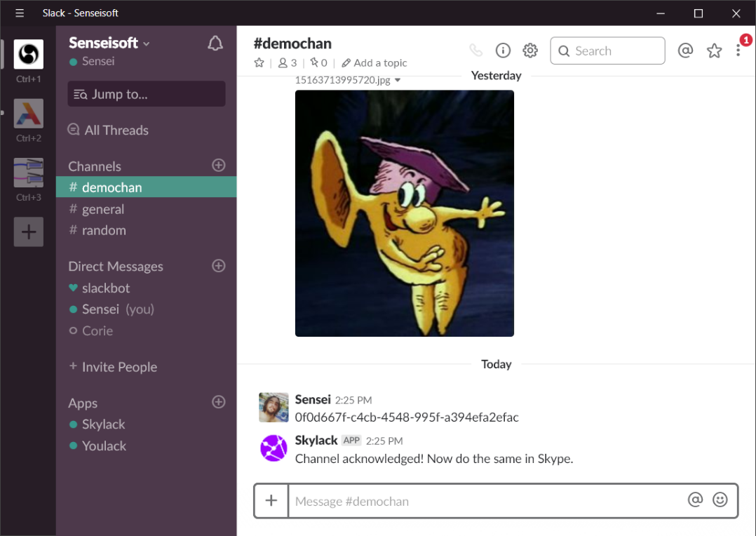Select the UUID message text

(407, 417)
